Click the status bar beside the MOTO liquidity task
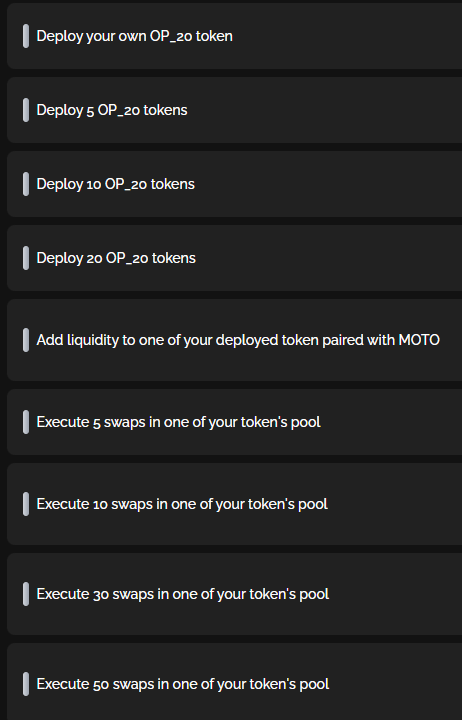Image resolution: width=462 pixels, height=720 pixels. coord(26,340)
